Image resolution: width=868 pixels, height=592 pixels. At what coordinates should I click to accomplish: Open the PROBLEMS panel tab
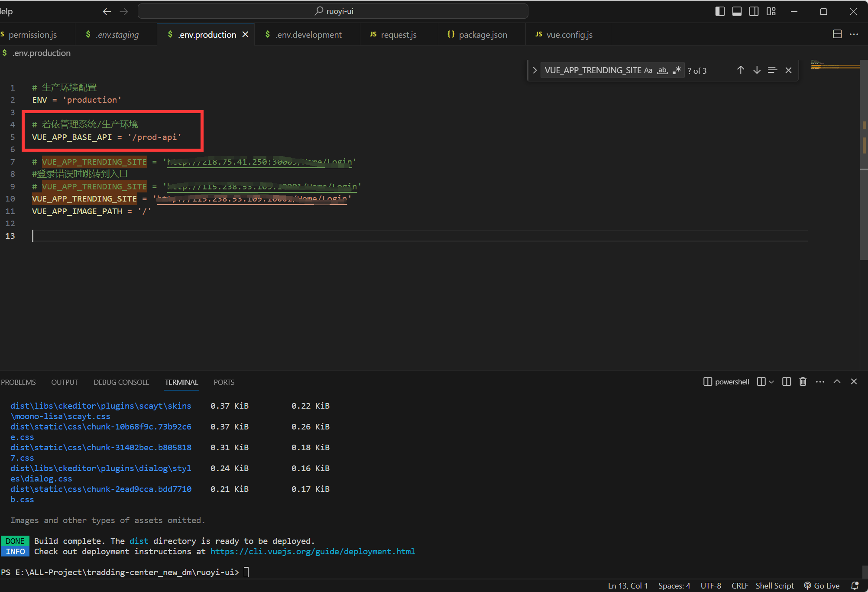point(18,382)
